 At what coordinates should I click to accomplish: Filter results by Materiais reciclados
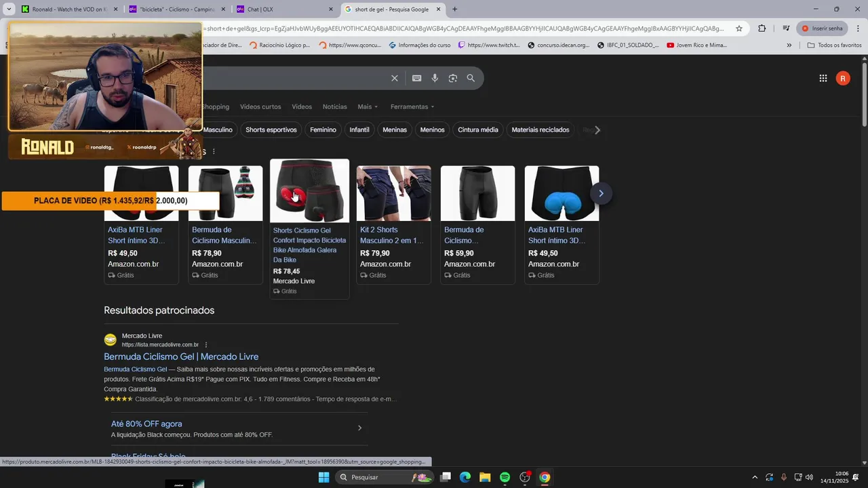click(x=540, y=129)
